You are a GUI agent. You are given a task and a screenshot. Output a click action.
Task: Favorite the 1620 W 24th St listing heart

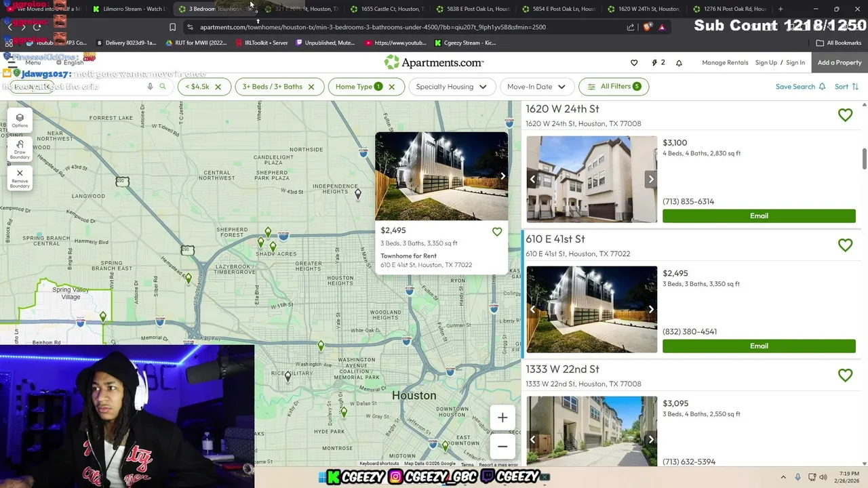845,115
